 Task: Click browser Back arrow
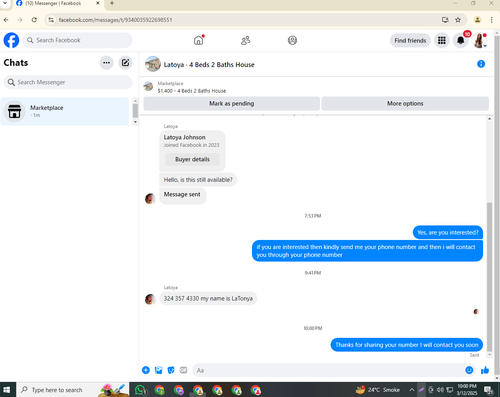[6, 20]
